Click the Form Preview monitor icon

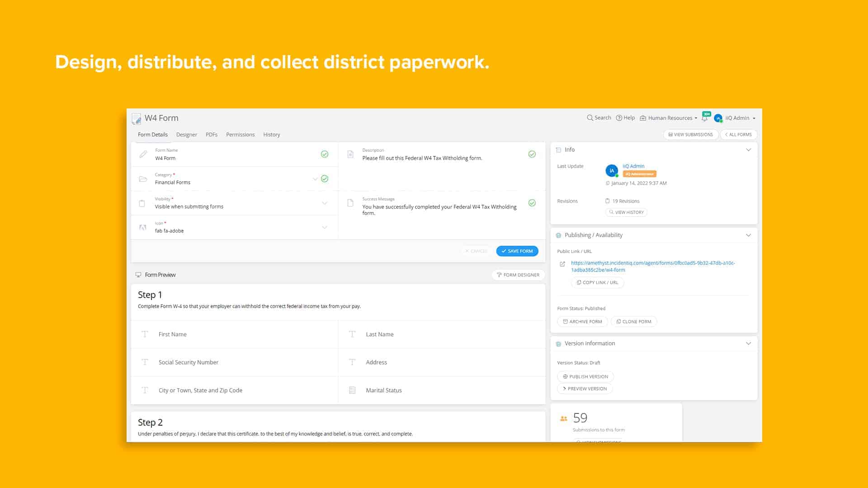[138, 274]
